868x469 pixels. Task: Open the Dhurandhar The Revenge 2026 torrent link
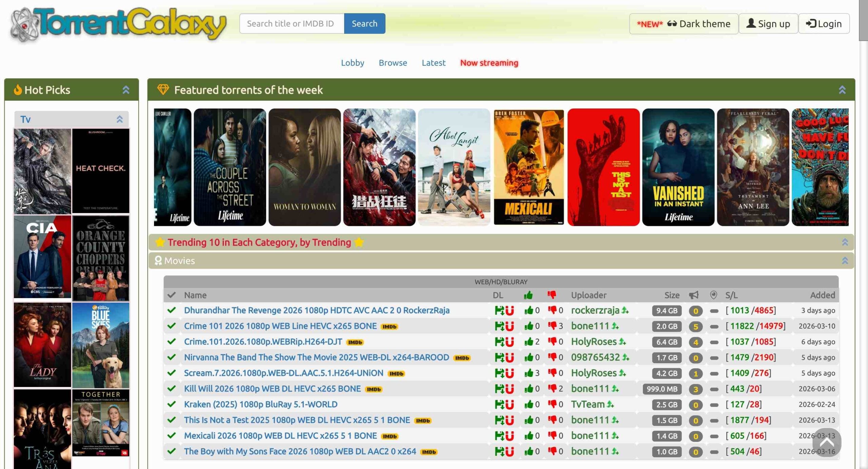317,310
